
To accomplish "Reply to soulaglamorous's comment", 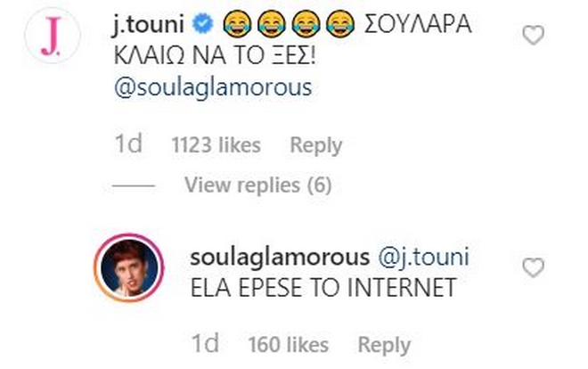I will point(385,344).
